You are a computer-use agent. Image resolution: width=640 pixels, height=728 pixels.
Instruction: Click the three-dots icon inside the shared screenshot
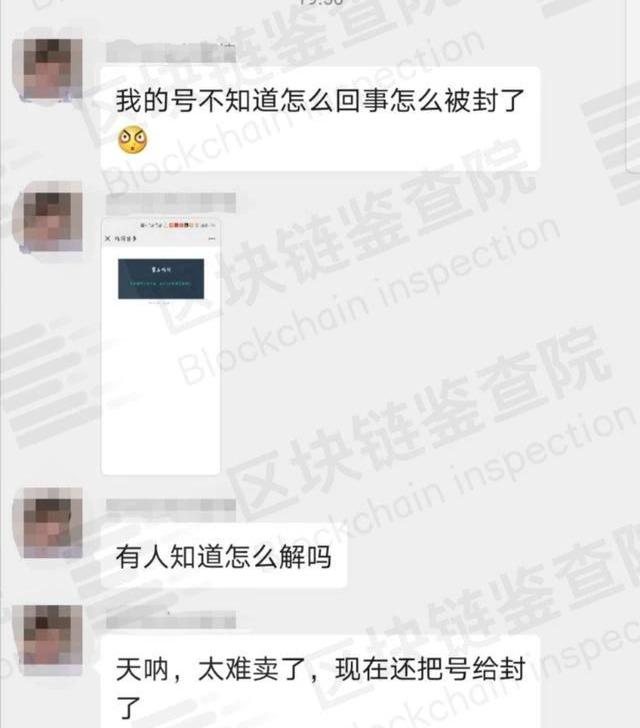click(212, 238)
